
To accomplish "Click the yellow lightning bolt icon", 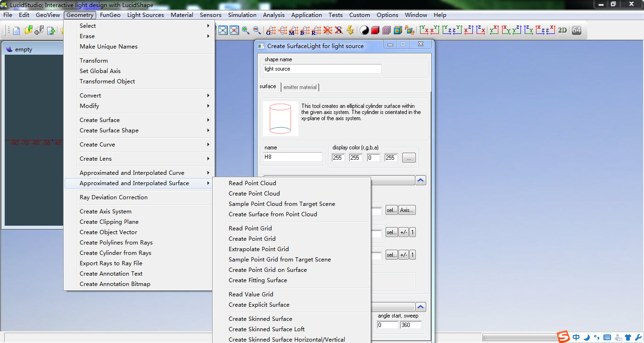I will pyautogui.click(x=350, y=30).
